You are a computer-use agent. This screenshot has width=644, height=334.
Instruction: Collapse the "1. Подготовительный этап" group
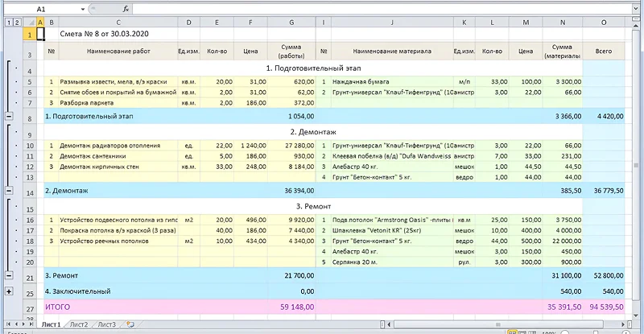(8, 117)
